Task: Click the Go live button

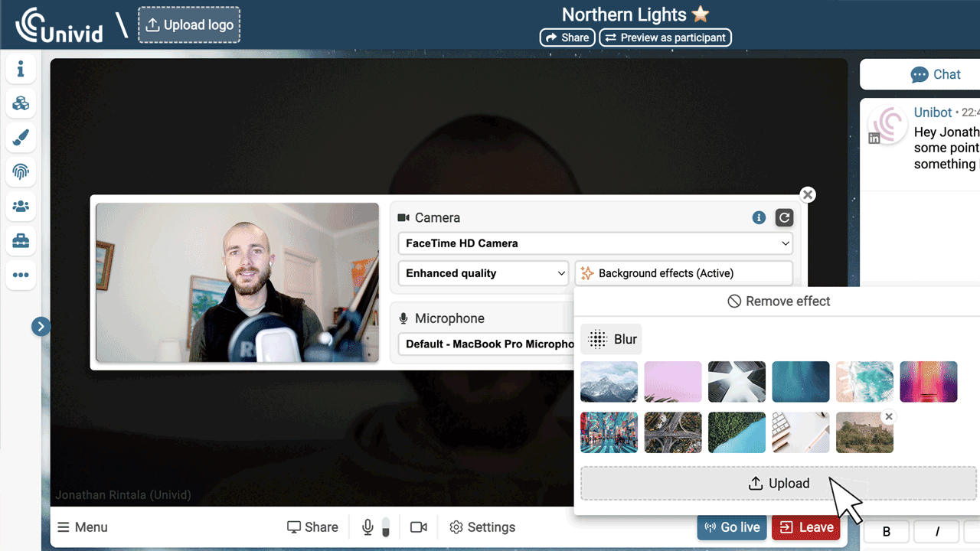Action: 731,527
